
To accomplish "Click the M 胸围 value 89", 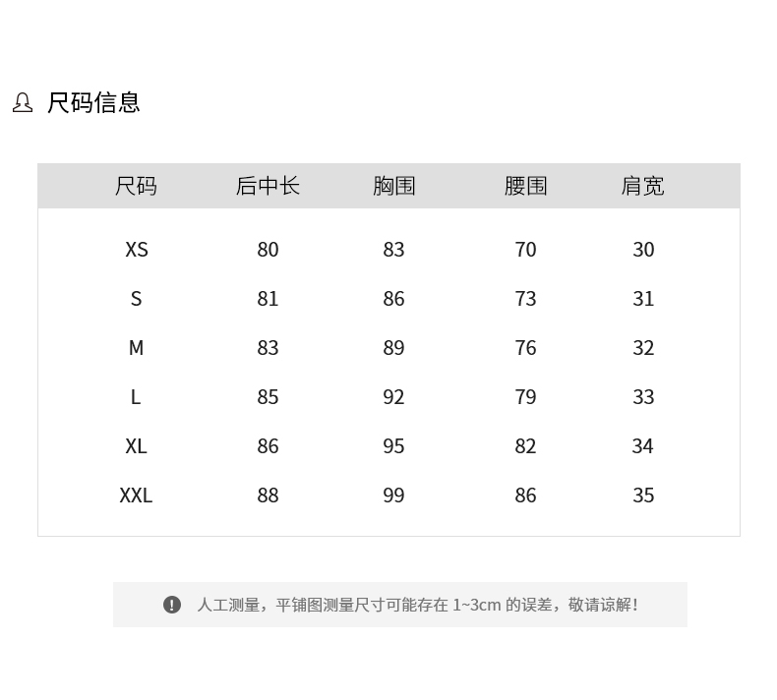I will [393, 348].
